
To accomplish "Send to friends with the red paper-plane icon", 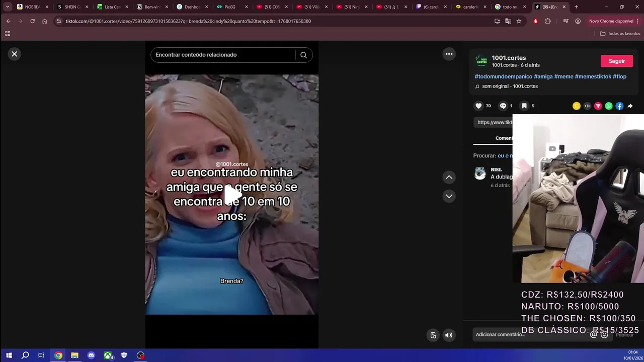I will tap(598, 106).
